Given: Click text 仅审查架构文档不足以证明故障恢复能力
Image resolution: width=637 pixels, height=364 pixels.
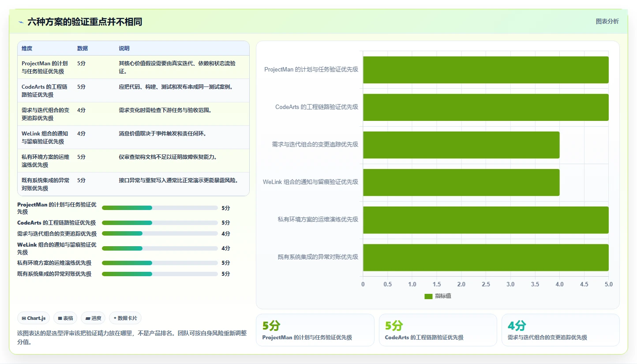Looking at the screenshot, I should pyautogui.click(x=168, y=157).
